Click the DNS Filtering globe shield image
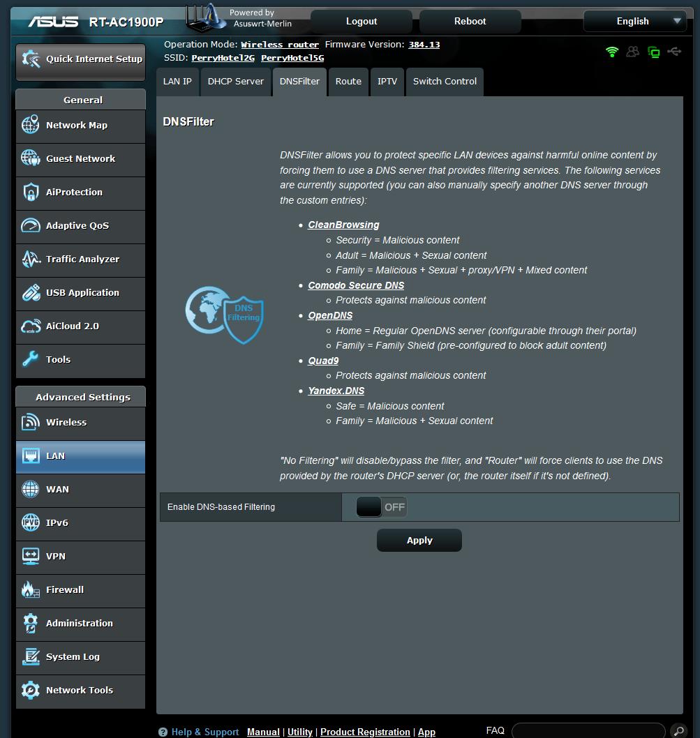This screenshot has height=738, width=700. (x=224, y=315)
